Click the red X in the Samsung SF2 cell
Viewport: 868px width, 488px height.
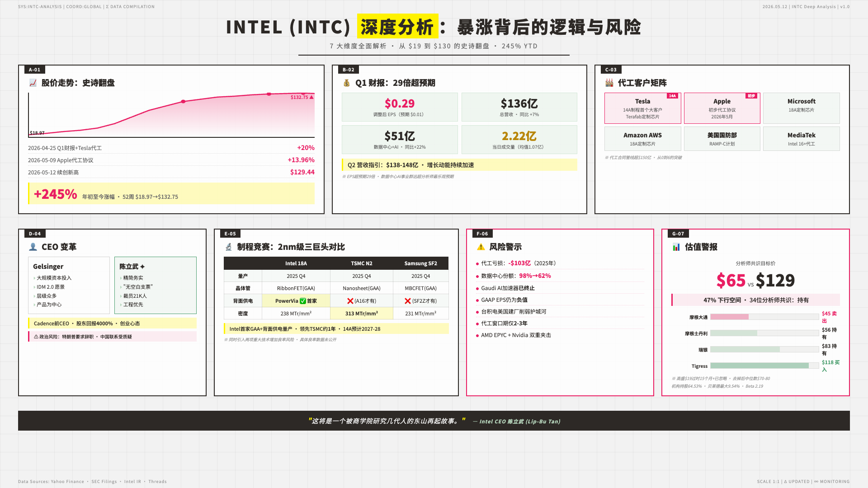(408, 301)
